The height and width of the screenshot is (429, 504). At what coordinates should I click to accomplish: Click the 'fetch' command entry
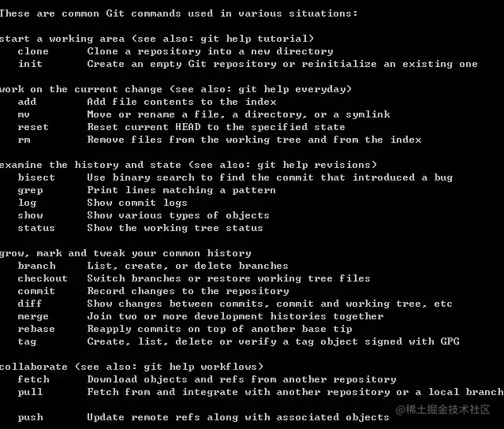(x=33, y=379)
